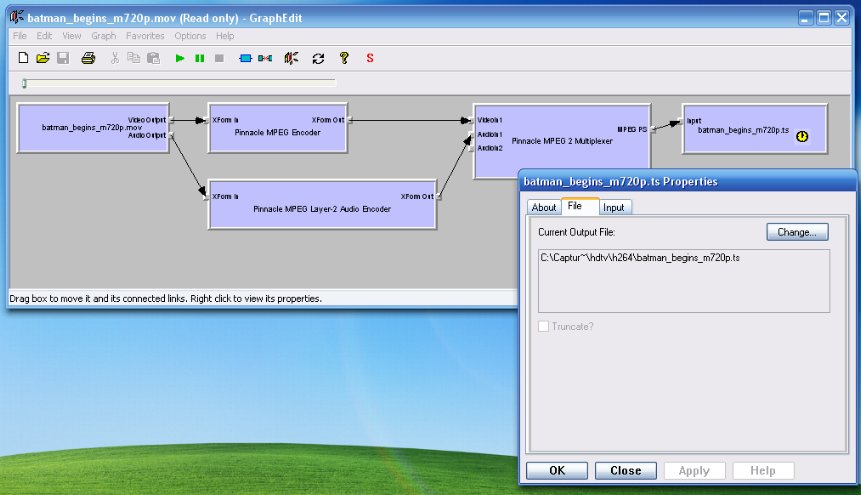Switch to the Input tab
Screen dimensions: 861x495
tap(614, 207)
